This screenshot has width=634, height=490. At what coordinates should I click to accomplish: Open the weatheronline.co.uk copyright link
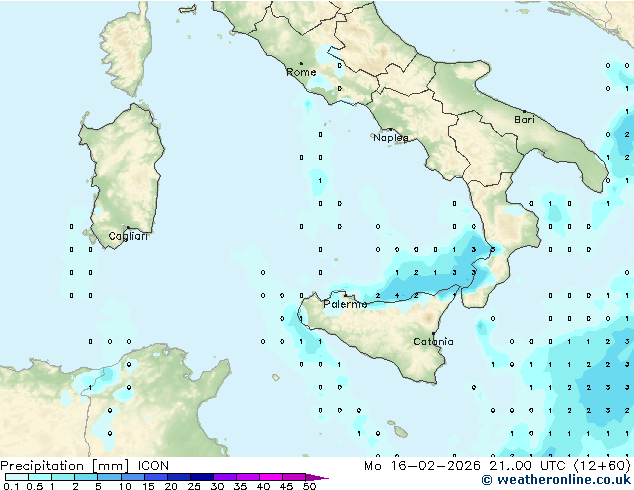point(556,480)
